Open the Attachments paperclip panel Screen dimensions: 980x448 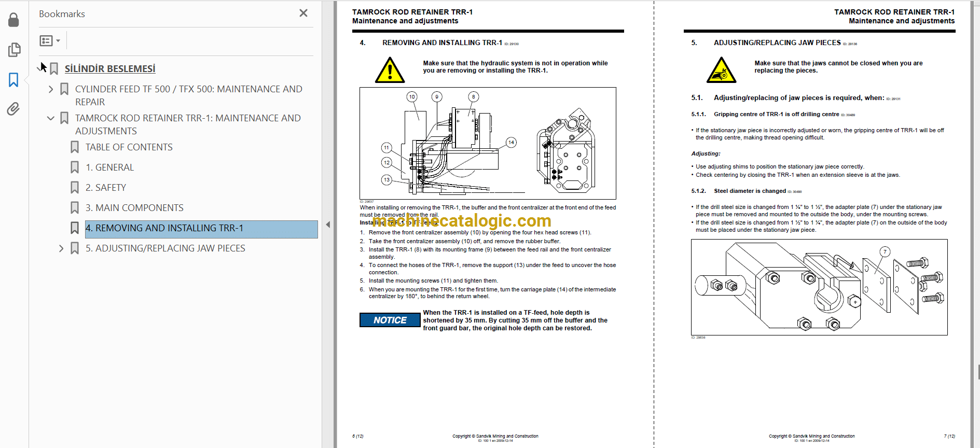tap(14, 109)
